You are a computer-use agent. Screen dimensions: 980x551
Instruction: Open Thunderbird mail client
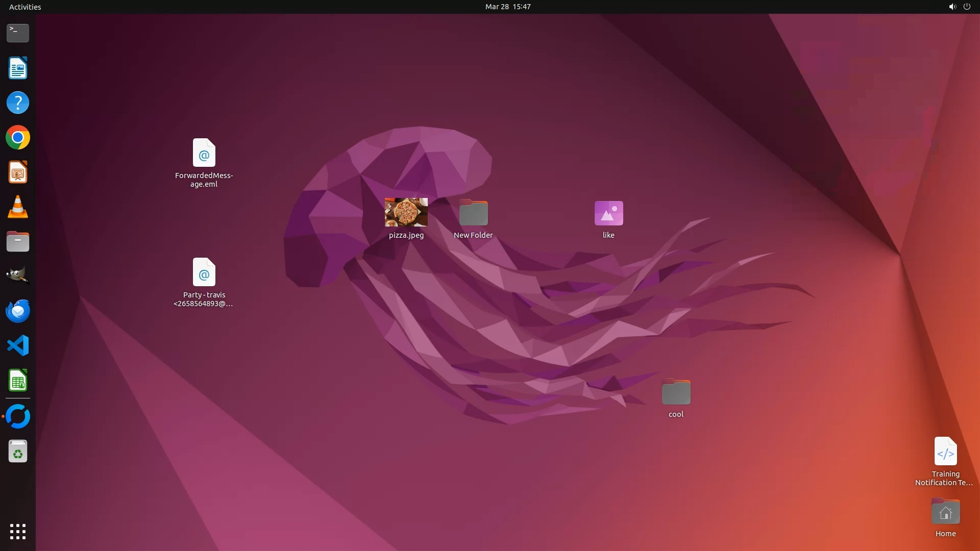(x=18, y=311)
